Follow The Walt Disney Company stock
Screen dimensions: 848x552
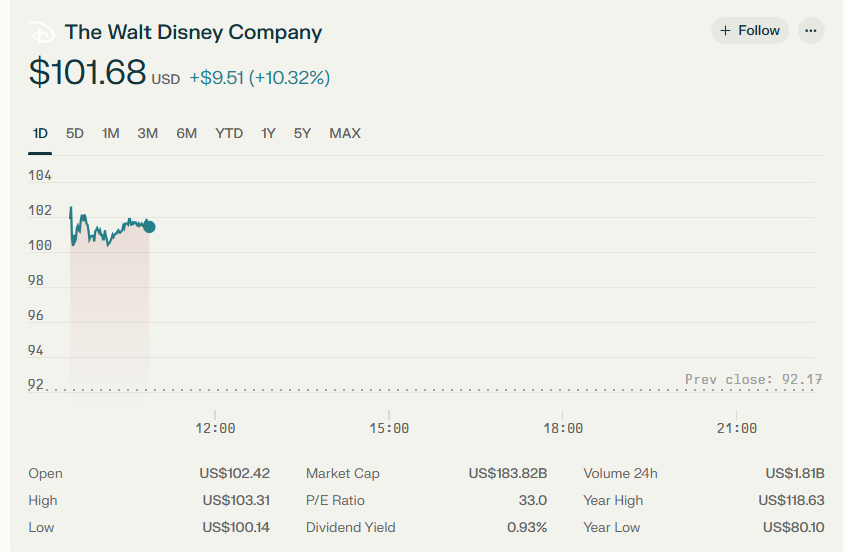750,31
